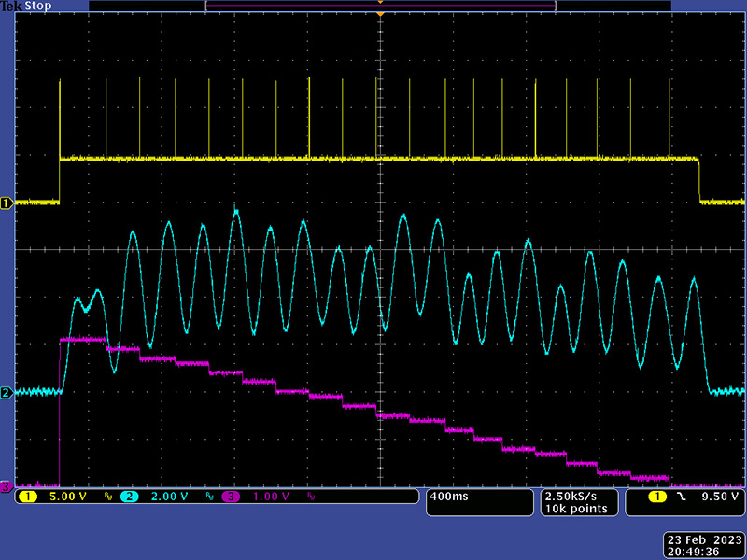Click the channel 1 ground marker
The image size is (747, 560).
[6, 203]
